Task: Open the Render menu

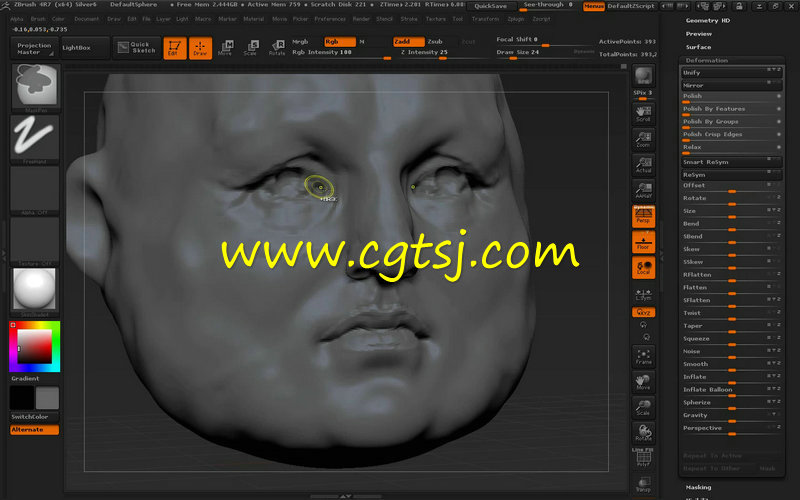Action: pyautogui.click(x=361, y=19)
